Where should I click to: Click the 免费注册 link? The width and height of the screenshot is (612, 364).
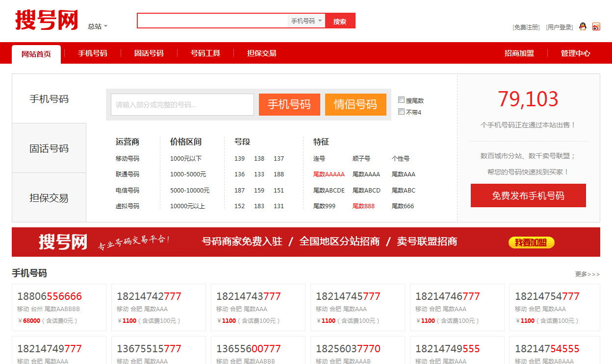point(526,27)
